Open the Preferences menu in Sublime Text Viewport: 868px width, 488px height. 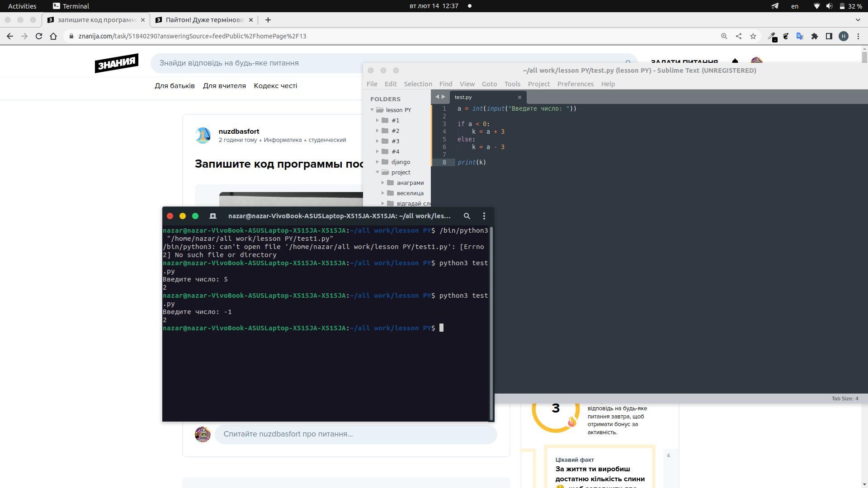point(575,84)
